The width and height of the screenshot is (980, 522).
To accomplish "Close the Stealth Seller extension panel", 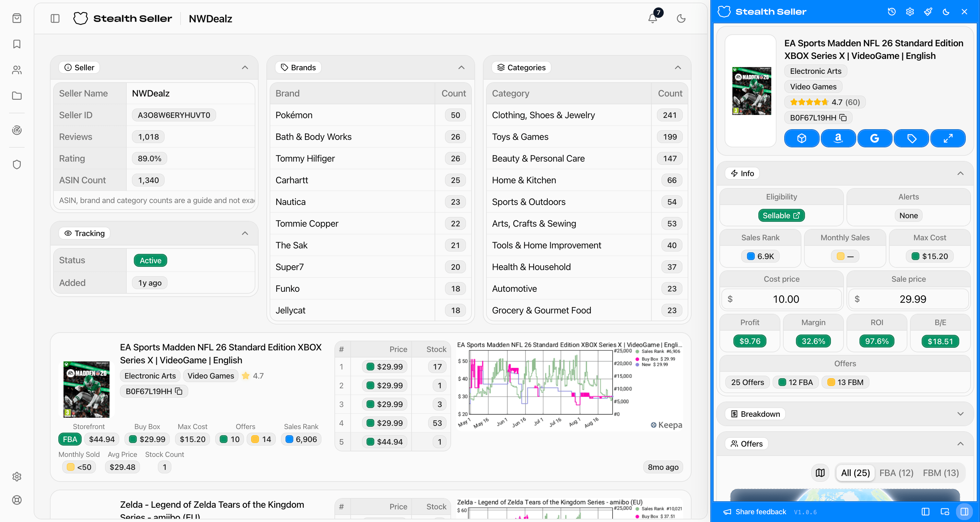I will [x=964, y=12].
